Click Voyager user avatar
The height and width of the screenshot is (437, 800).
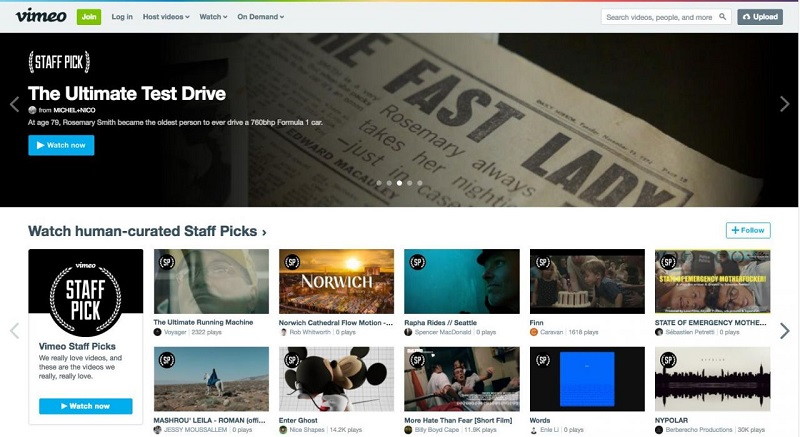[x=157, y=332]
